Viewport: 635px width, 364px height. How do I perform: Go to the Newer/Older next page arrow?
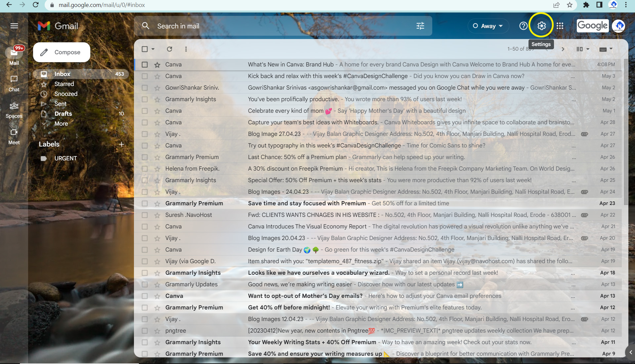click(563, 49)
